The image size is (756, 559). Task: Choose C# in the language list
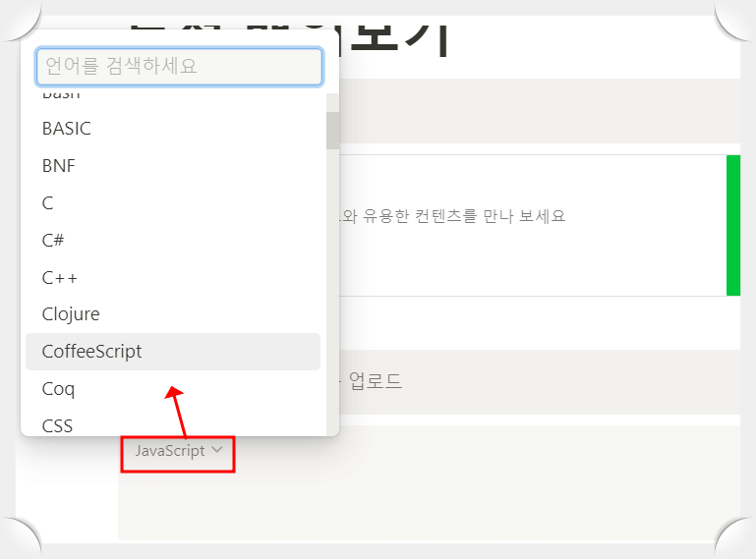tap(173, 240)
